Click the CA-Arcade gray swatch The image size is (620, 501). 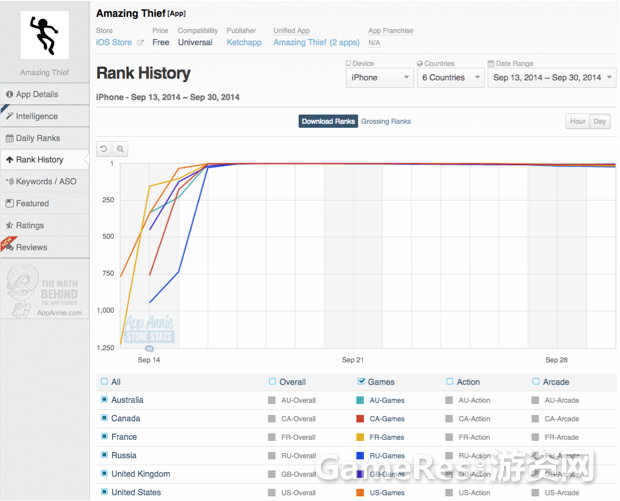(x=535, y=419)
